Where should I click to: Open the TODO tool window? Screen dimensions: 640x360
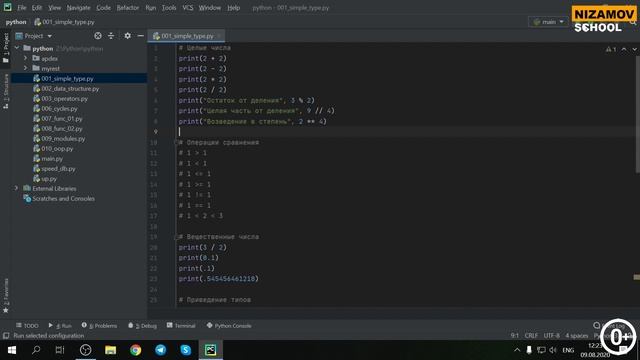click(27, 325)
